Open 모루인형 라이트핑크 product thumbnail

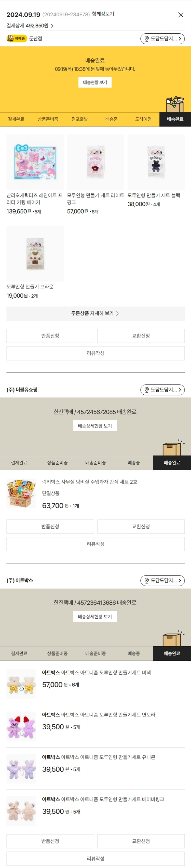click(x=95, y=162)
